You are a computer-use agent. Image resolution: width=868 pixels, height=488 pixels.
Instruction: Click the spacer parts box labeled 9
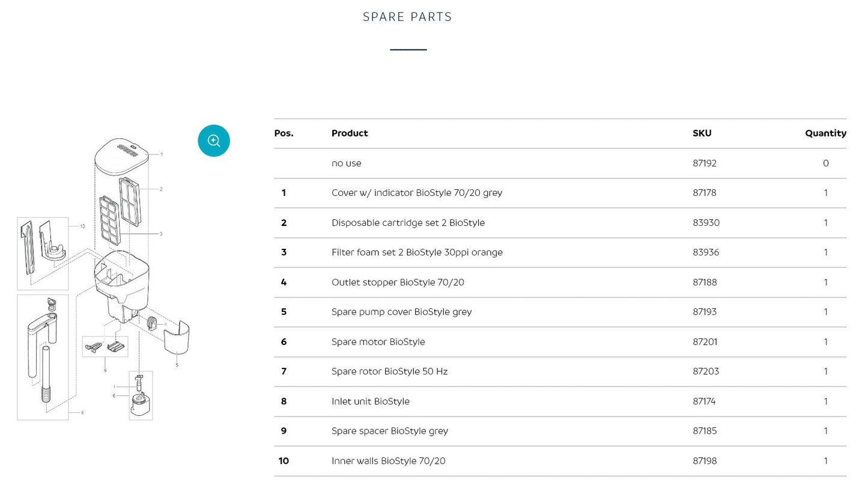click(x=105, y=347)
